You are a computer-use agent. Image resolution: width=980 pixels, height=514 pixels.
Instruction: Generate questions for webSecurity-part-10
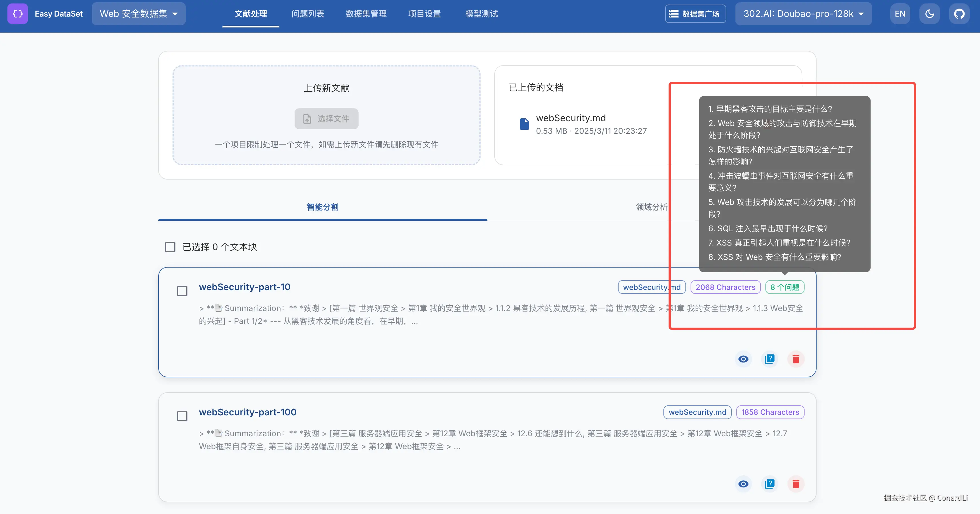770,359
